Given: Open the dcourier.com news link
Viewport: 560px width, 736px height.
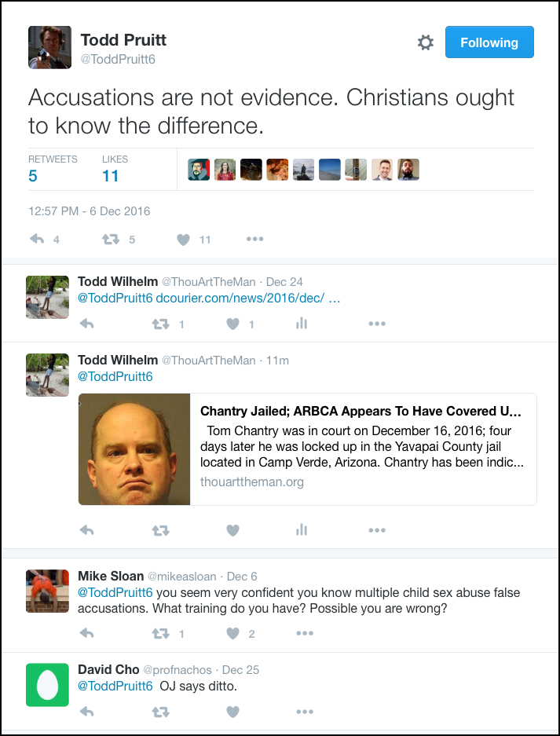Looking at the screenshot, I should click(248, 298).
